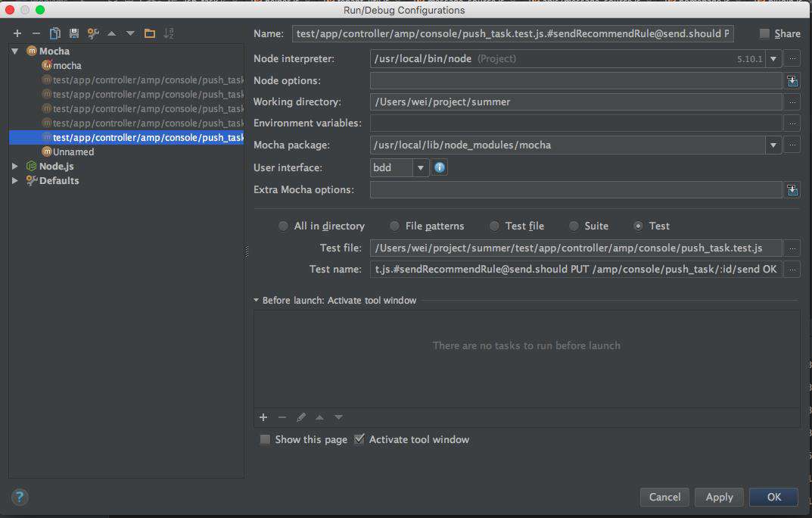
Task: Browse for test file path
Action: 792,248
